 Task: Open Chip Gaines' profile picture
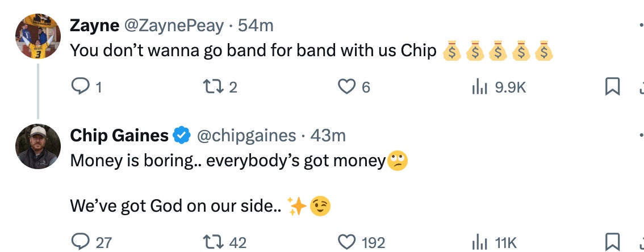point(38,146)
